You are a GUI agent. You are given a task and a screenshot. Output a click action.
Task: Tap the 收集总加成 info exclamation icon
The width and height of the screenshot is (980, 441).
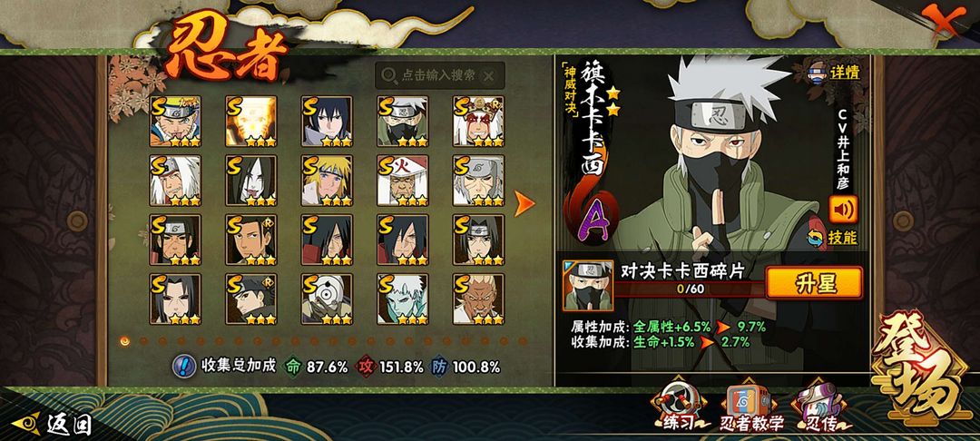tap(183, 367)
